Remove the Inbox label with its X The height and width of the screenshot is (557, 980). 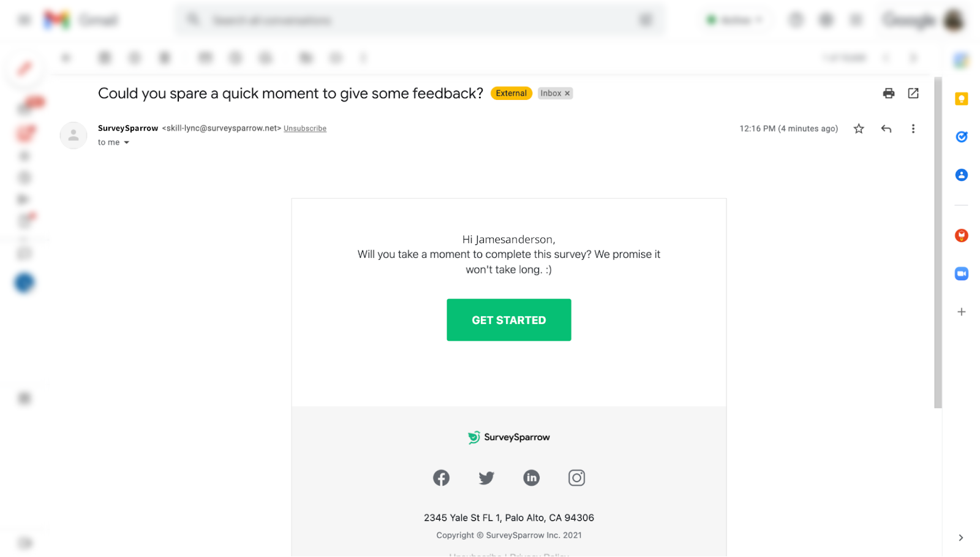pyautogui.click(x=567, y=93)
